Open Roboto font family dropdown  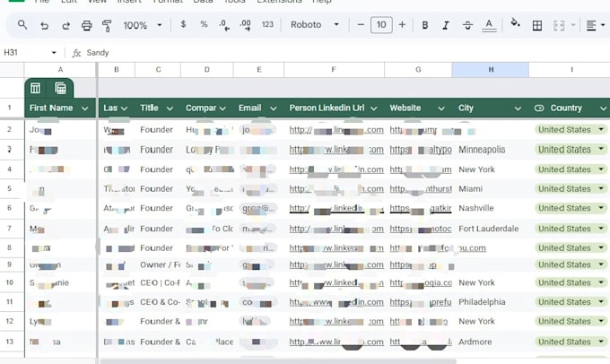(315, 25)
